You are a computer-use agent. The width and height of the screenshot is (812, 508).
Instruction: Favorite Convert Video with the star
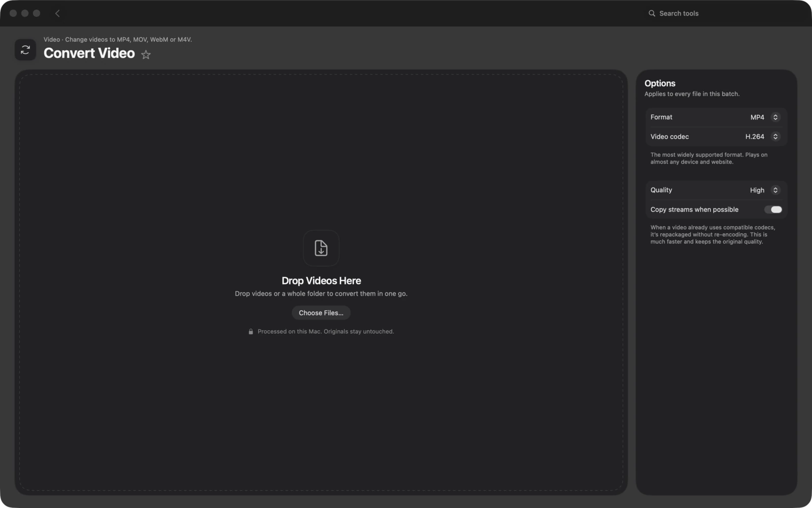tap(146, 55)
